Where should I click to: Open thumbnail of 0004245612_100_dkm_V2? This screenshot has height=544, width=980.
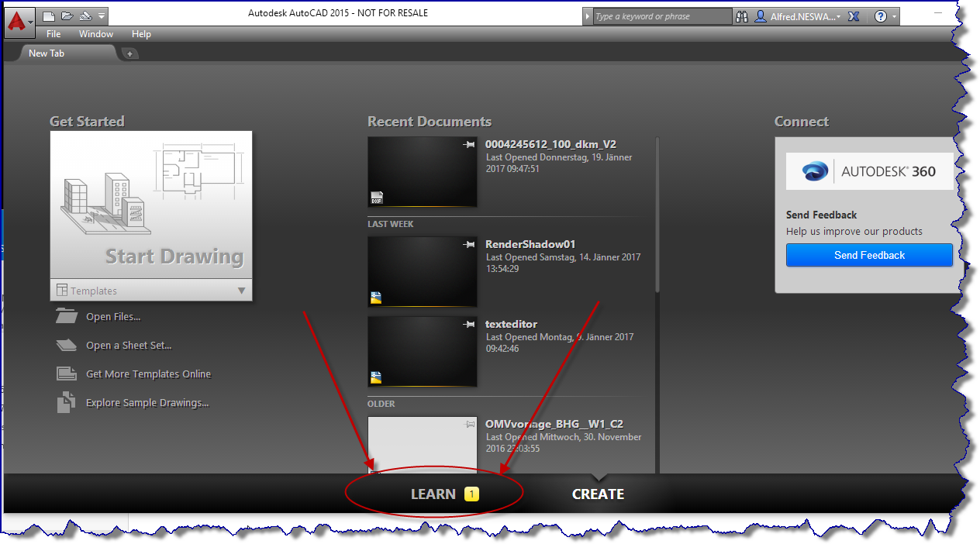(423, 172)
